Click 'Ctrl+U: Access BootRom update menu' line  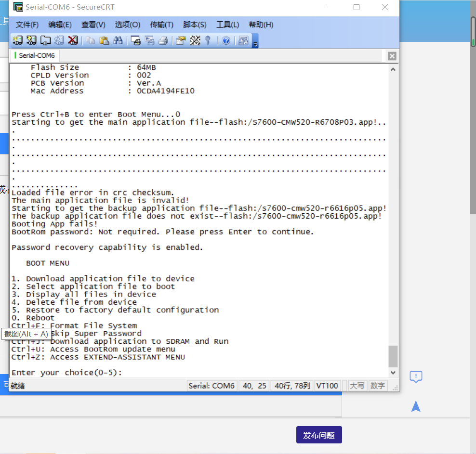tap(93, 349)
